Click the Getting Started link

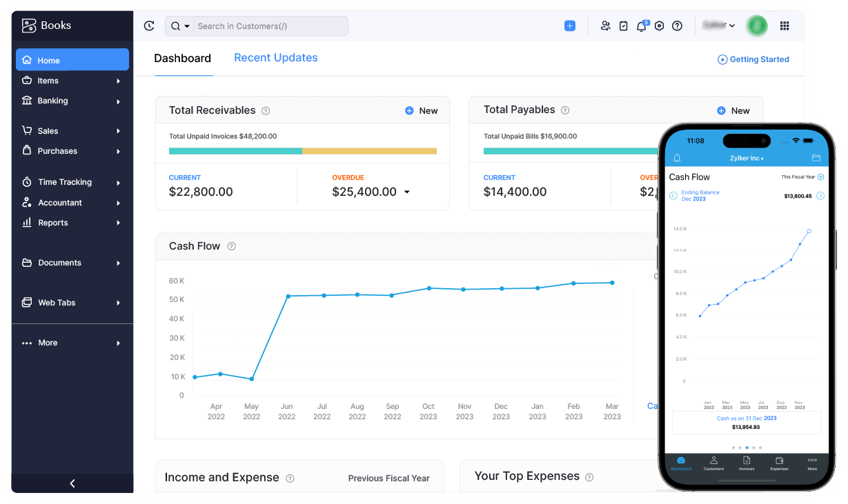click(753, 59)
